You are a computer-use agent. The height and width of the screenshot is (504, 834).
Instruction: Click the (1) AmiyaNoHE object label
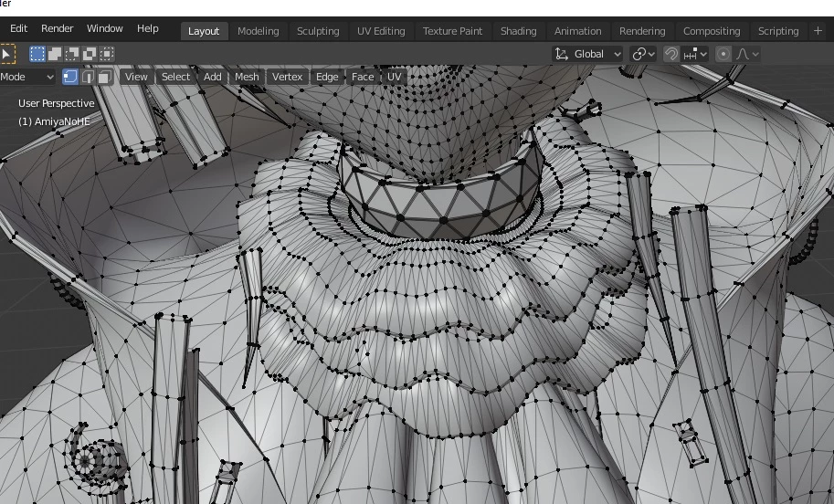(x=54, y=121)
